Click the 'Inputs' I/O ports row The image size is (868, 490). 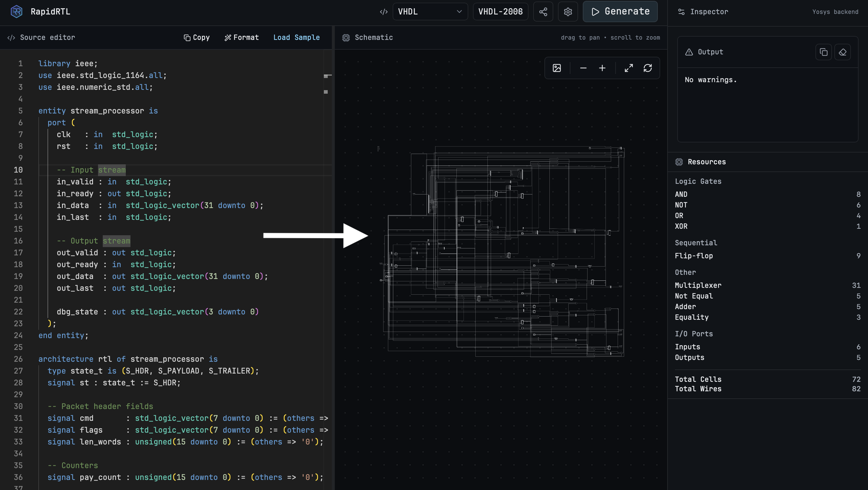click(x=768, y=347)
